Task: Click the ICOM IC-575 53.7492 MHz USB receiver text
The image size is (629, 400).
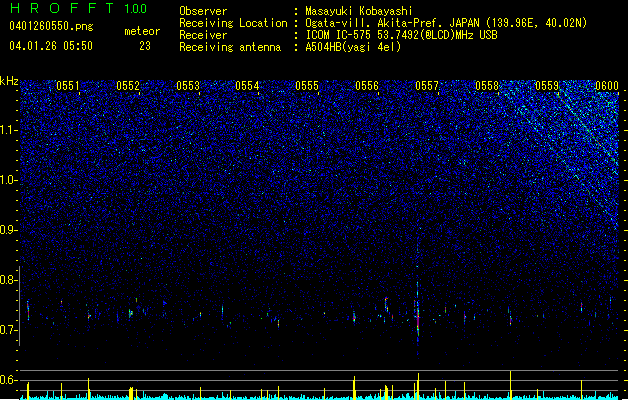Action: [401, 35]
